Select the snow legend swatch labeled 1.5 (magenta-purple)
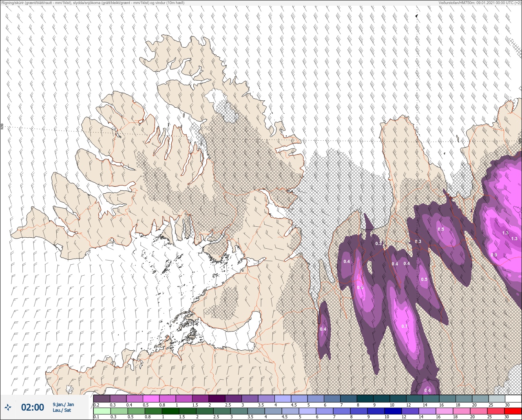This screenshot has width=522, height=420. coord(200,398)
